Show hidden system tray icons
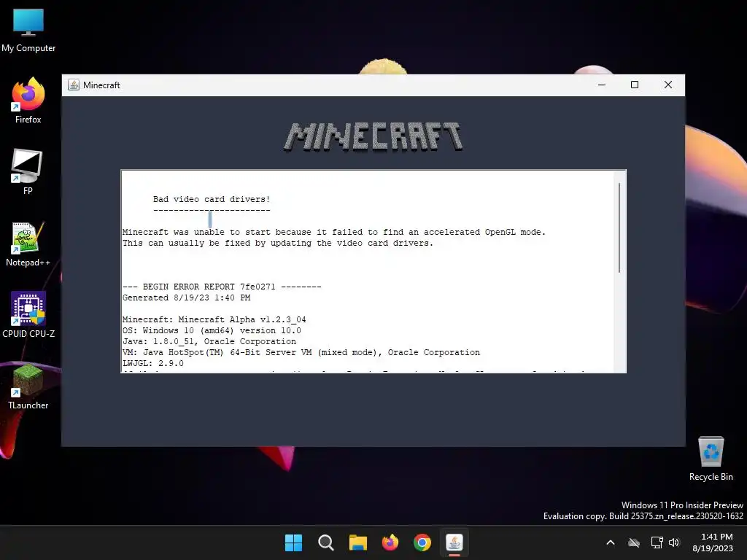The height and width of the screenshot is (560, 747). 611,542
